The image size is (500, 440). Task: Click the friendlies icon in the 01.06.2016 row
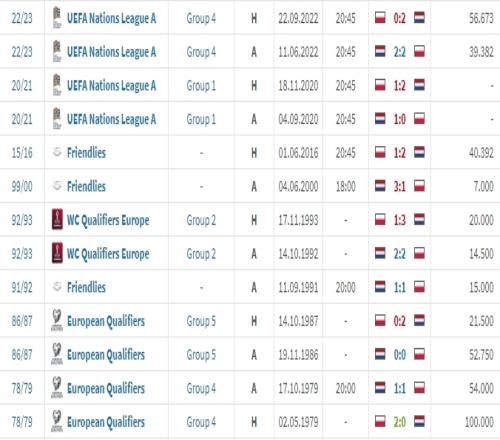pos(57,152)
